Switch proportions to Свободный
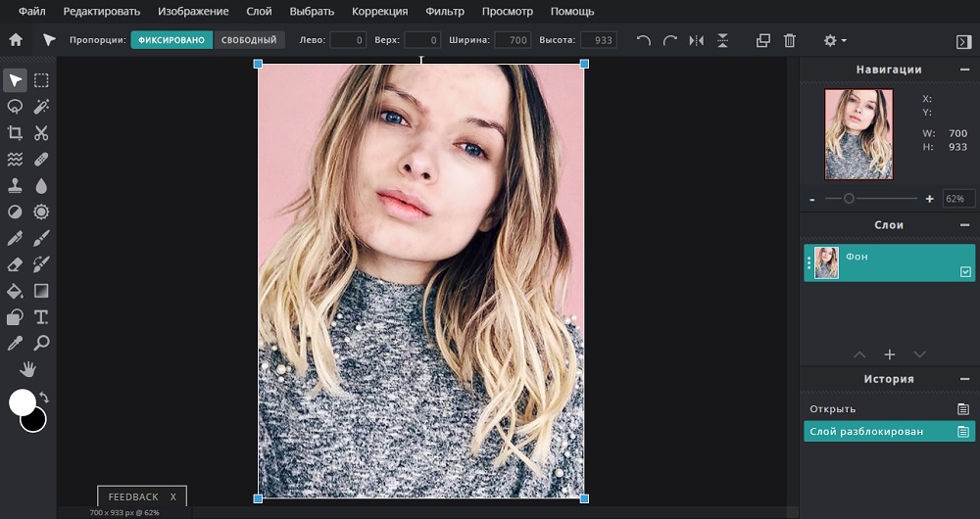The image size is (980, 519). pos(249,40)
